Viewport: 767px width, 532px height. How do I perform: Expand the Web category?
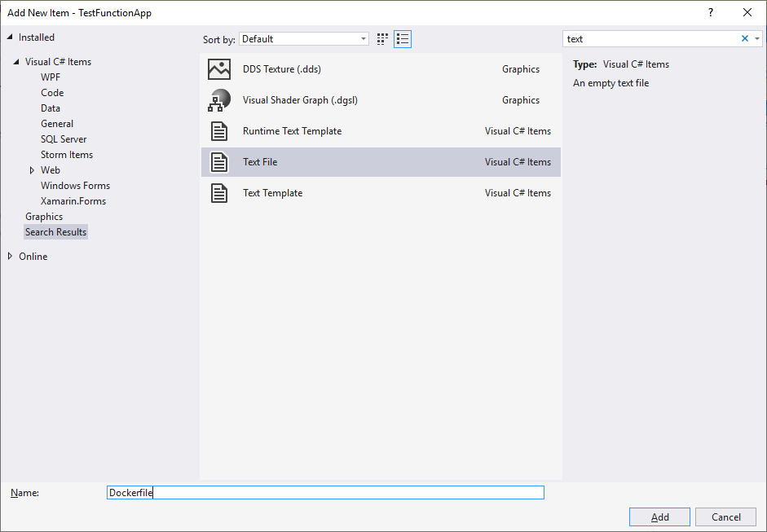[32, 170]
